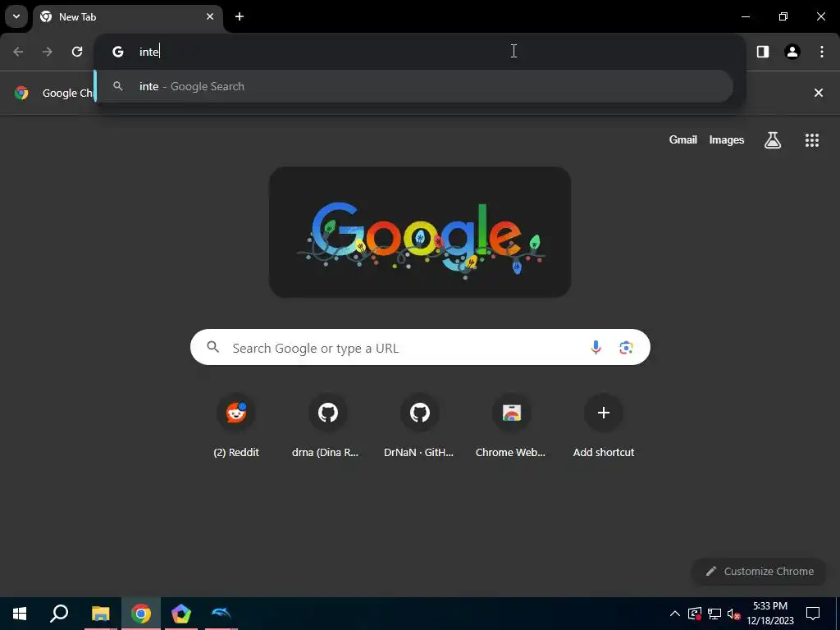The width and height of the screenshot is (840, 630).
Task: Click the Customize Chrome button
Action: click(760, 571)
